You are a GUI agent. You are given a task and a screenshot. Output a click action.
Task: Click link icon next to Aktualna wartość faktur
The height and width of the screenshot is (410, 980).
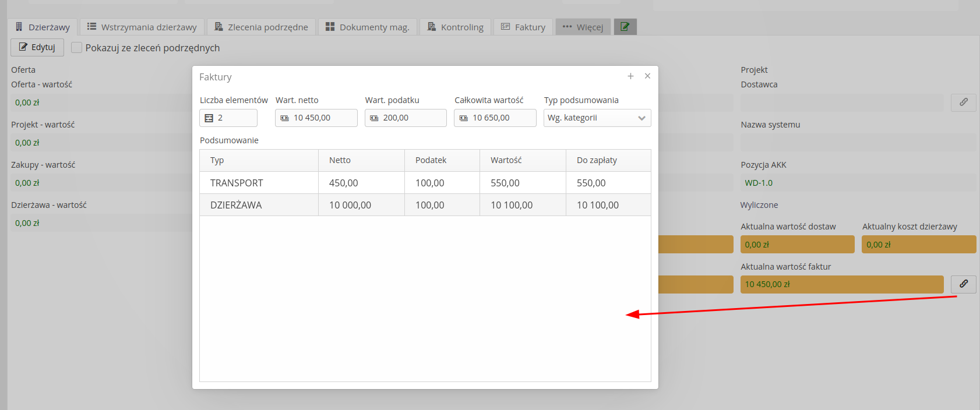[963, 284]
